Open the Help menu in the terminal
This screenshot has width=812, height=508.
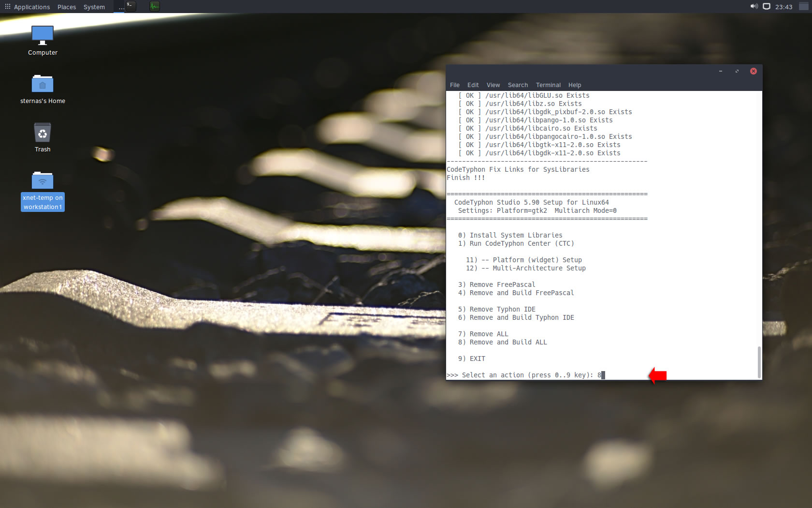pos(575,85)
